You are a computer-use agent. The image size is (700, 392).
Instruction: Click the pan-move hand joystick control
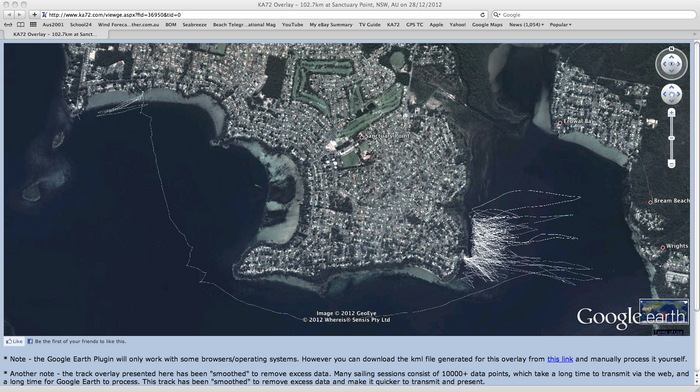tap(671, 94)
